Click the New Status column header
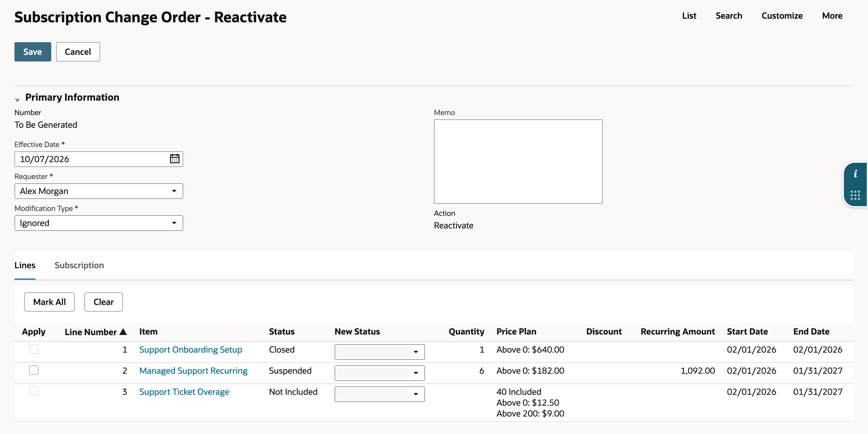 coord(357,332)
